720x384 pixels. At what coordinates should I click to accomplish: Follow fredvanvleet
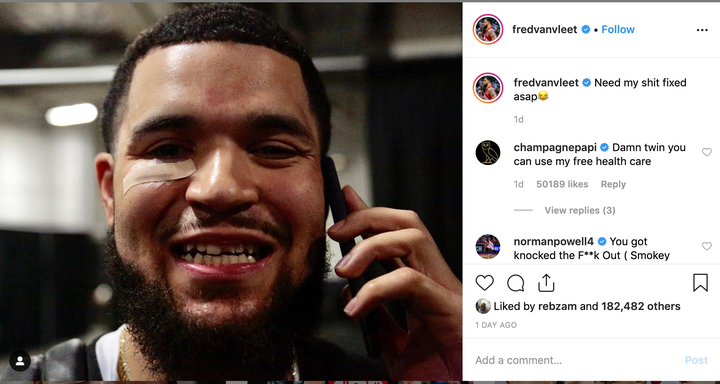coord(618,29)
